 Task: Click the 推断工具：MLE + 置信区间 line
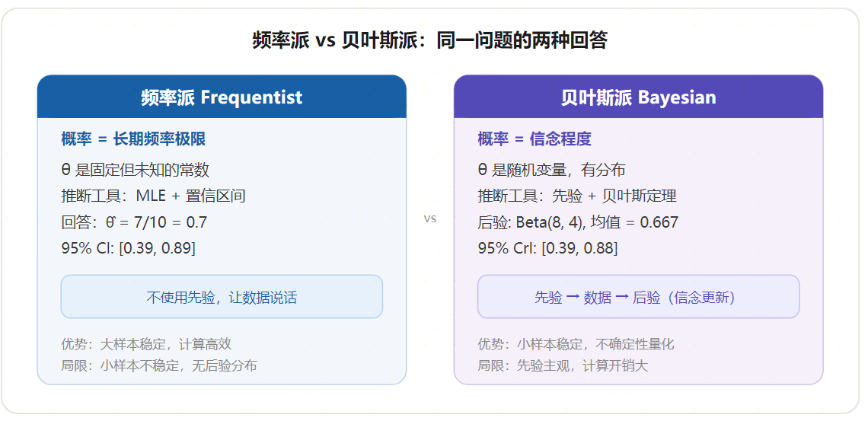coord(153,196)
